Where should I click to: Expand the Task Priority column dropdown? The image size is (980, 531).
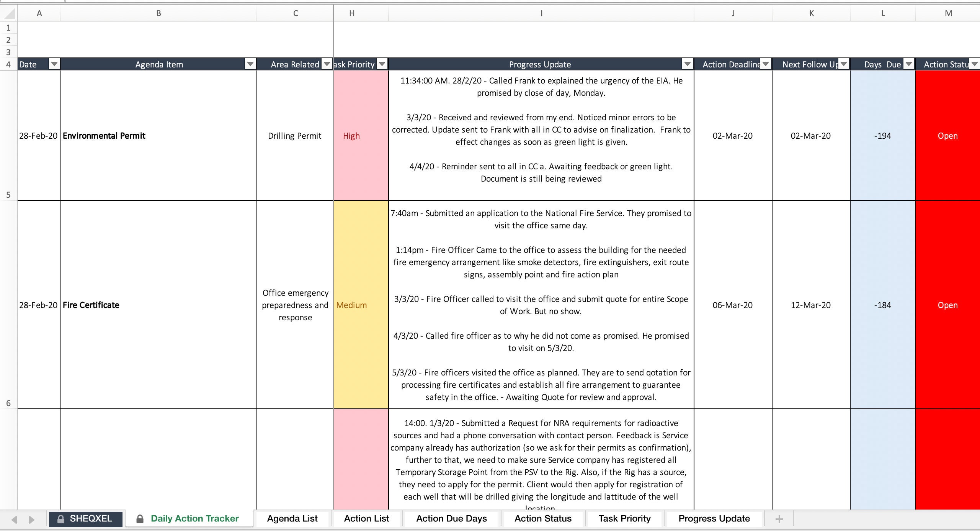(x=380, y=64)
